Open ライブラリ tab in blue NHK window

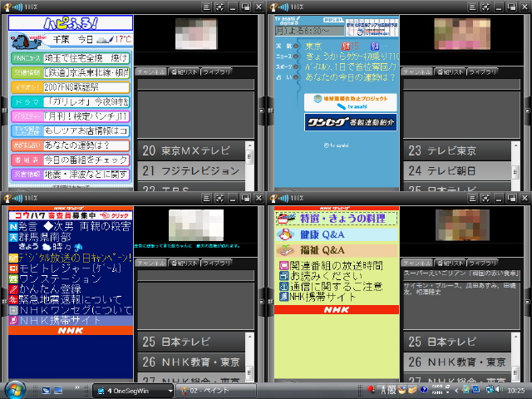(x=216, y=263)
